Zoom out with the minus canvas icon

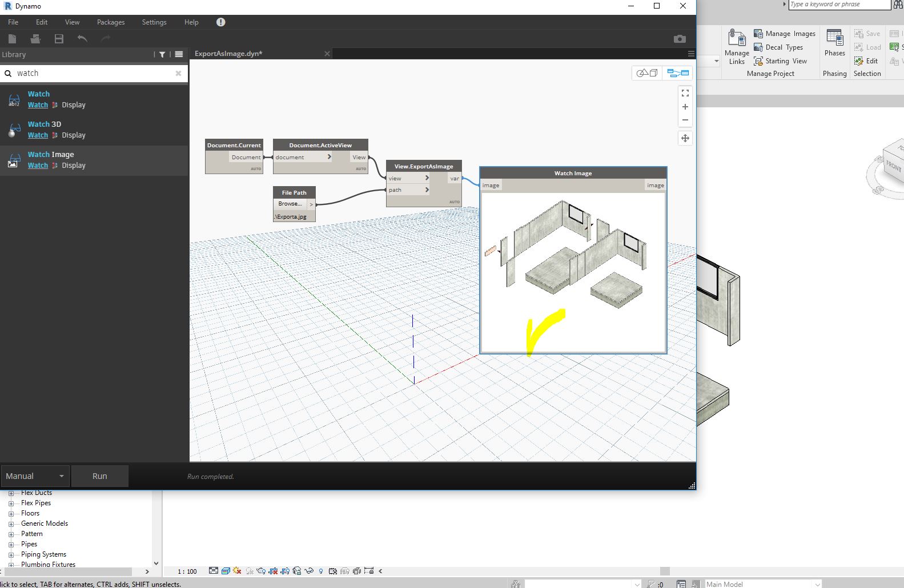click(685, 120)
